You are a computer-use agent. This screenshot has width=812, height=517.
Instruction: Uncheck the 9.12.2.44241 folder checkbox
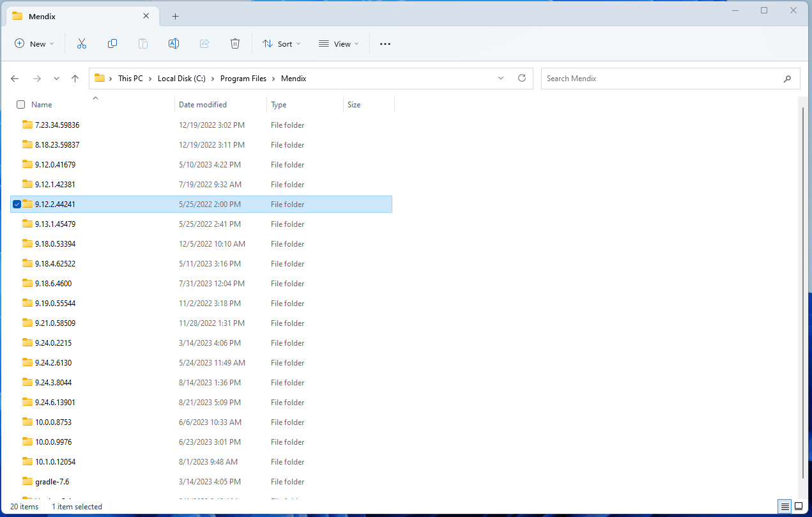tap(17, 204)
